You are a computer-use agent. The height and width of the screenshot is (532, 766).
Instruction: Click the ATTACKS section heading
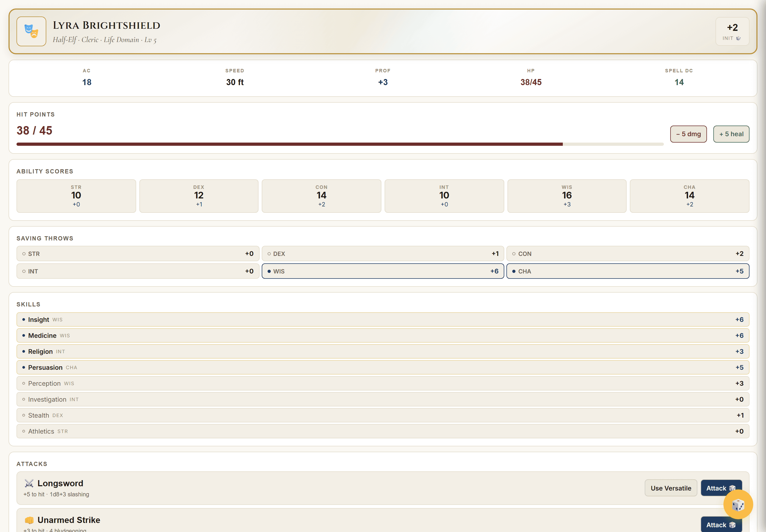(32, 464)
